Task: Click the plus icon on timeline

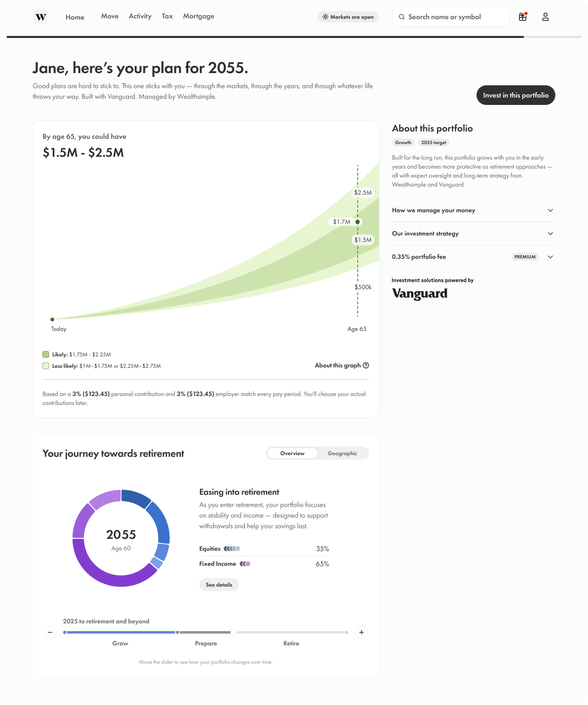Action: pos(361,632)
